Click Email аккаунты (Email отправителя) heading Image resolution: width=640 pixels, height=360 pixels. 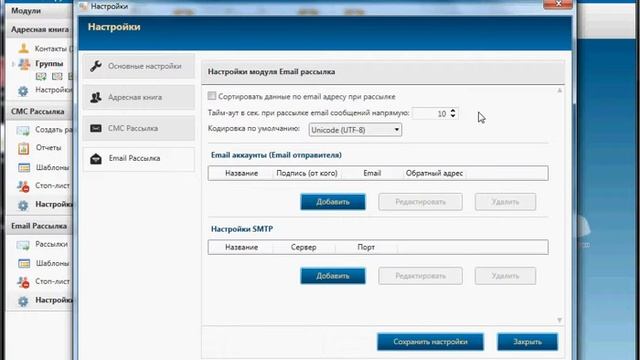[x=276, y=155]
